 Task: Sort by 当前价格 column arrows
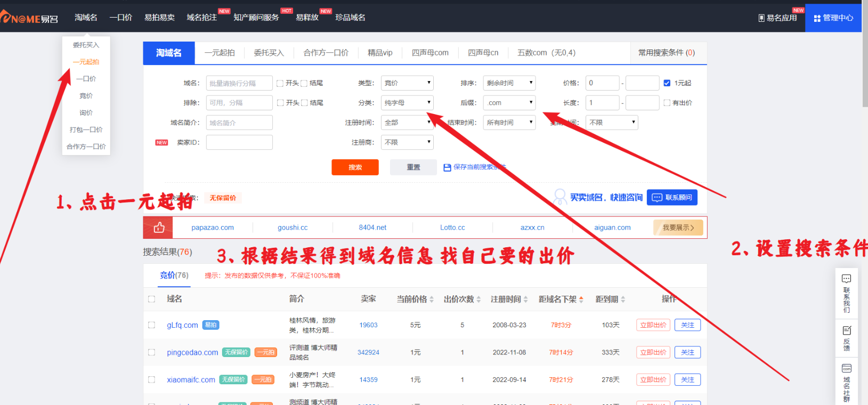(432, 299)
